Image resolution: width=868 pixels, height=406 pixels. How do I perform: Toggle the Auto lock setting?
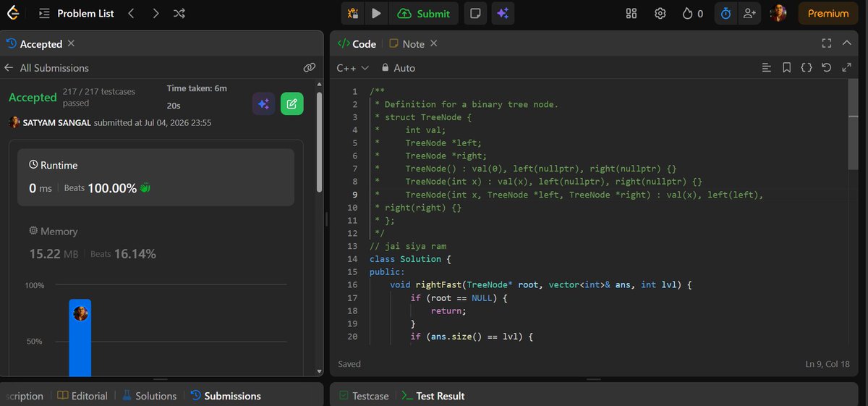[x=399, y=67]
